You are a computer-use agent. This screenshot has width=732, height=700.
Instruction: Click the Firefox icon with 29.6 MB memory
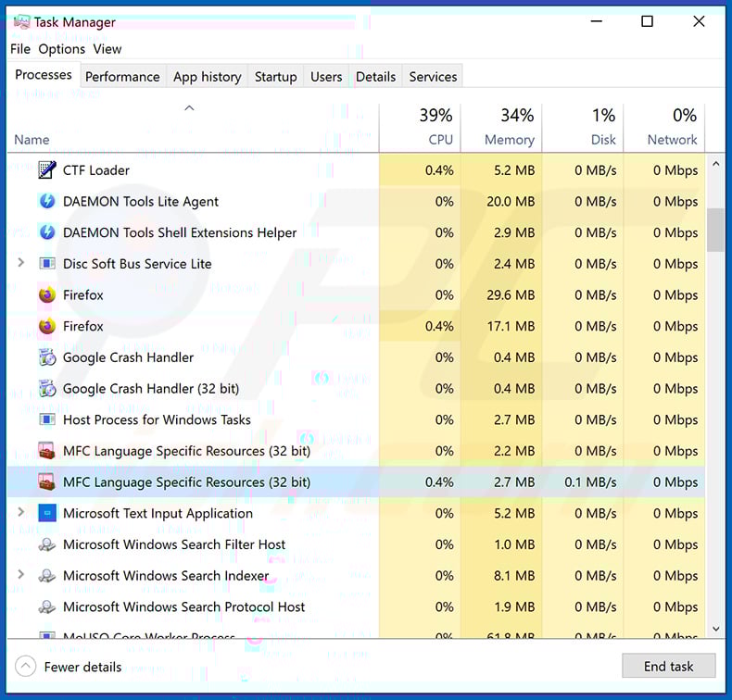click(47, 294)
